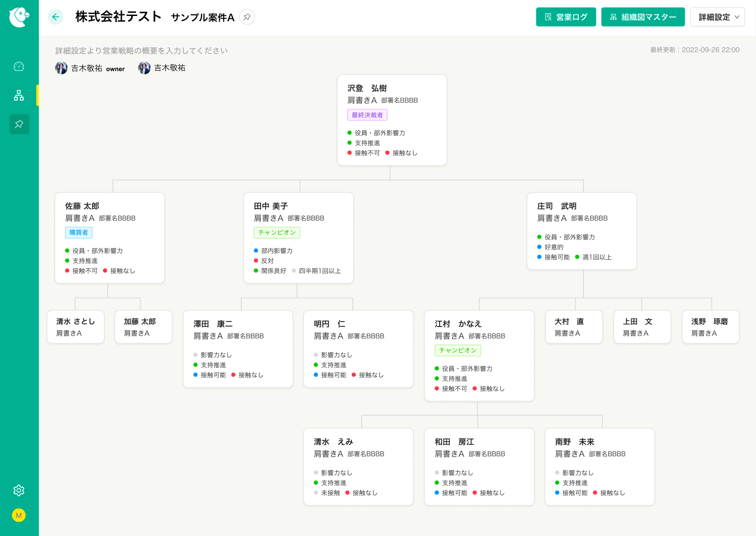Screen dimensions: 756x536
Task: Click the bird logo in sidebar
Action: click(x=19, y=17)
